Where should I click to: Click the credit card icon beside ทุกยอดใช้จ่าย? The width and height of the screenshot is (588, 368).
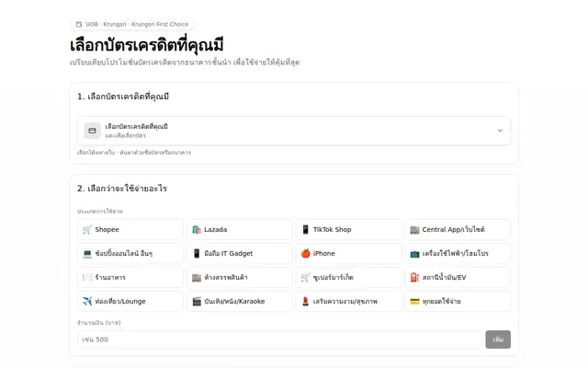tap(414, 301)
